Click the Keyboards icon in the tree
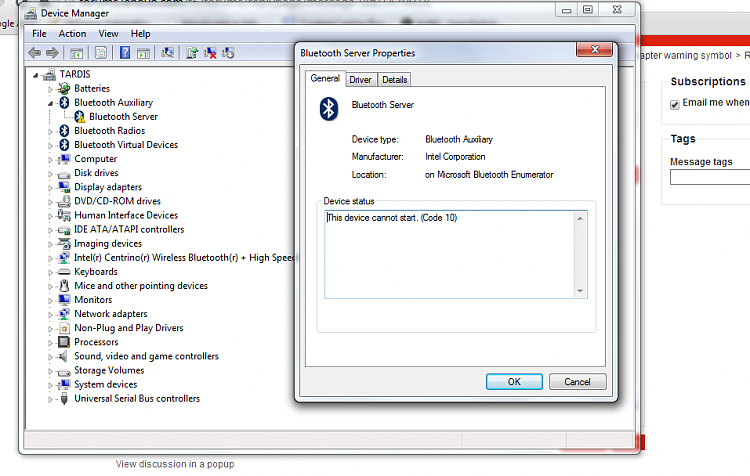 pyautogui.click(x=64, y=272)
